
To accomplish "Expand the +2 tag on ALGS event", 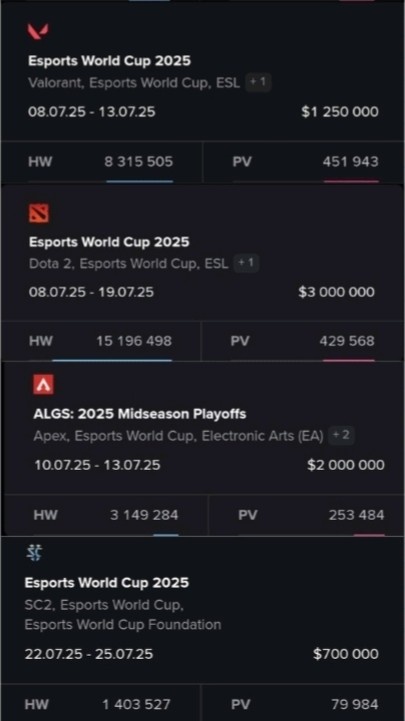I will point(341,435).
